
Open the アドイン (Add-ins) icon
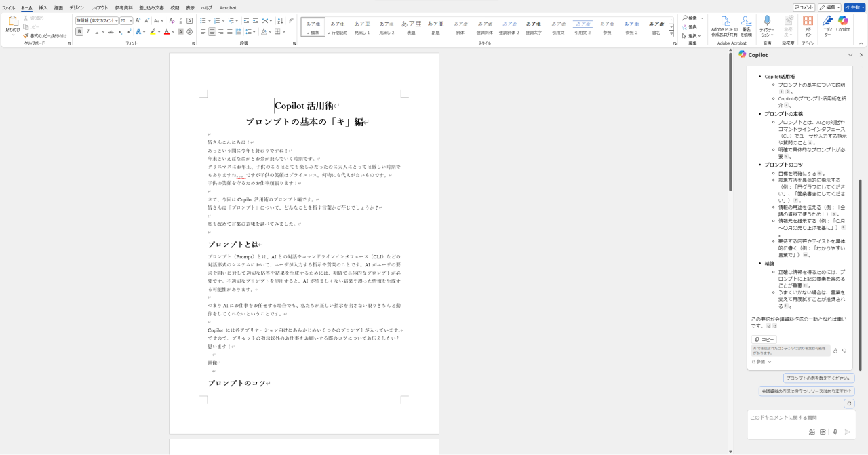[x=808, y=25]
